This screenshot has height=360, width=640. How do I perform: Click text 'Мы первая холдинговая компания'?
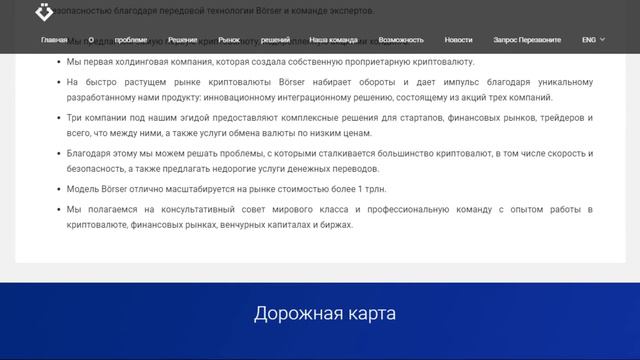point(140,62)
